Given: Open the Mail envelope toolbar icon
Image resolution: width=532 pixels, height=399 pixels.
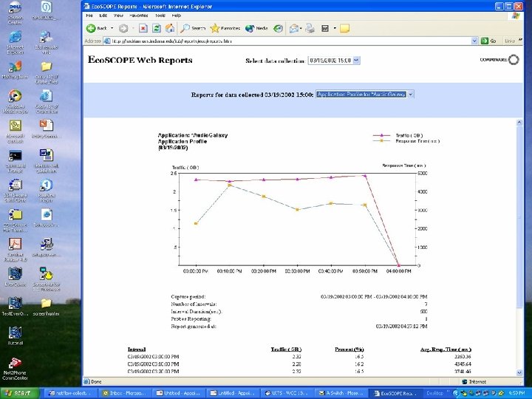Looking at the screenshot, I should [x=294, y=29].
